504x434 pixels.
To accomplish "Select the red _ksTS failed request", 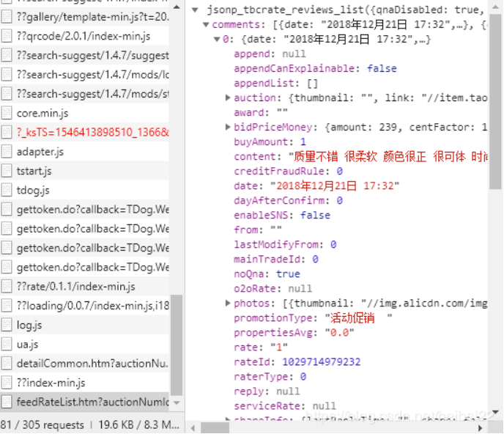I will click(92, 132).
